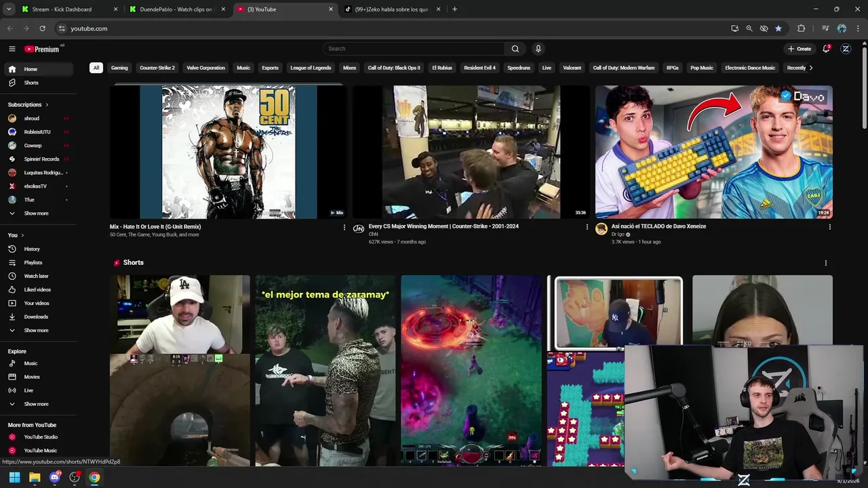868x488 pixels.
Task: Open the 50 Cent mix thumbnail
Action: click(x=228, y=152)
